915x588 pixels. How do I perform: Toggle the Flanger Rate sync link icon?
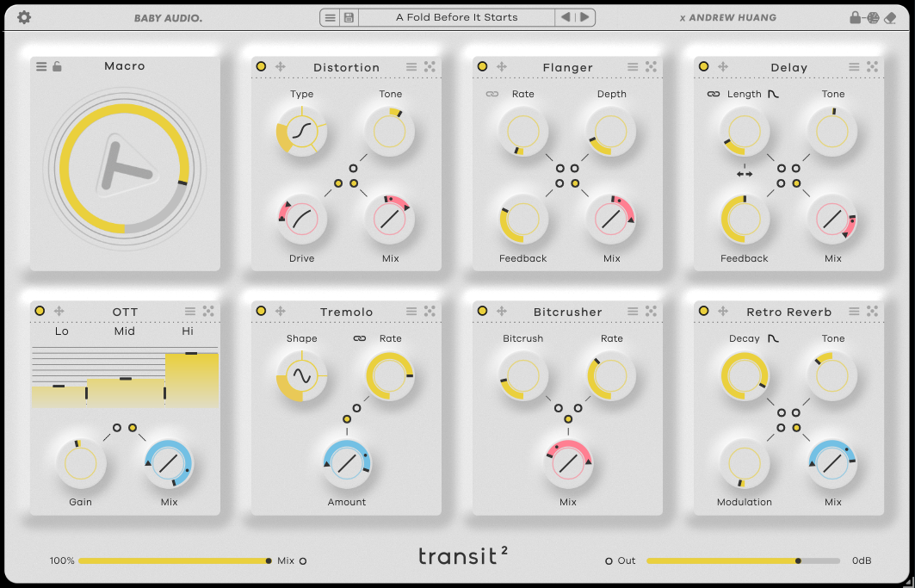(492, 94)
